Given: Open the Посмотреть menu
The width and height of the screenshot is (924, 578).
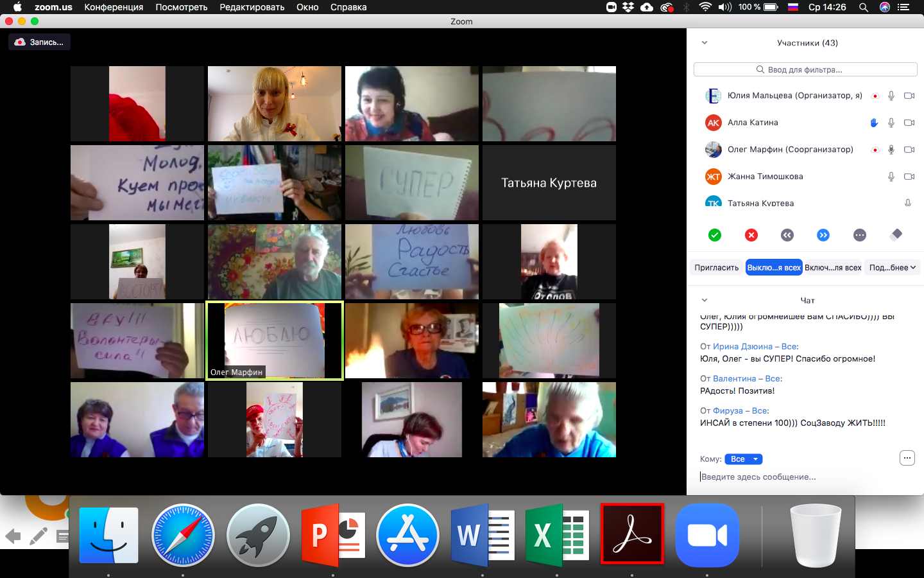Looking at the screenshot, I should (182, 7).
